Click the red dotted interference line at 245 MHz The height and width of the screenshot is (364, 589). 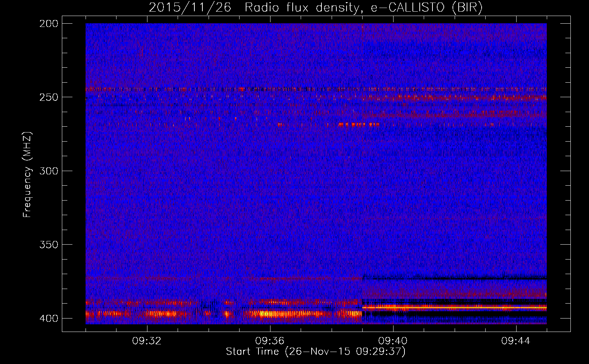tap(316, 89)
